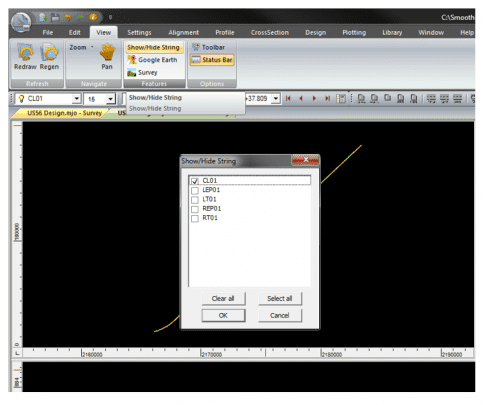
Task: Open the Survey feature
Action: (142, 72)
